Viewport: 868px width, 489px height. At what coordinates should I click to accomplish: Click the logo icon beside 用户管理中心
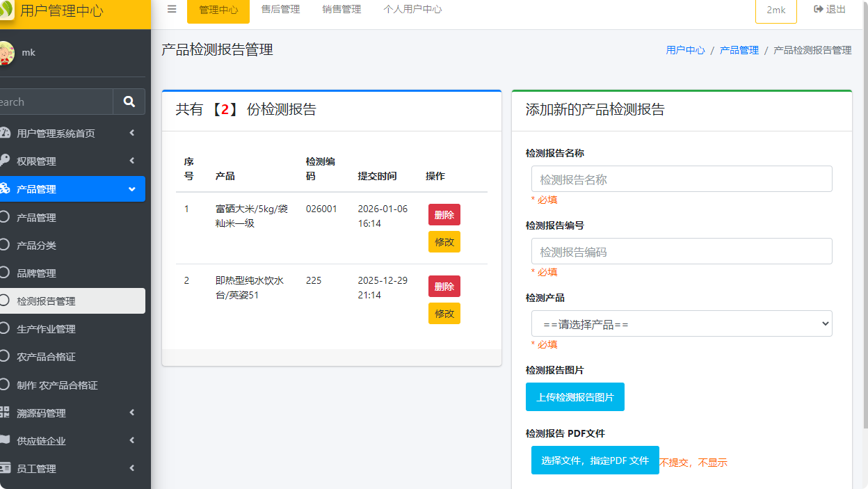pyautogui.click(x=6, y=10)
